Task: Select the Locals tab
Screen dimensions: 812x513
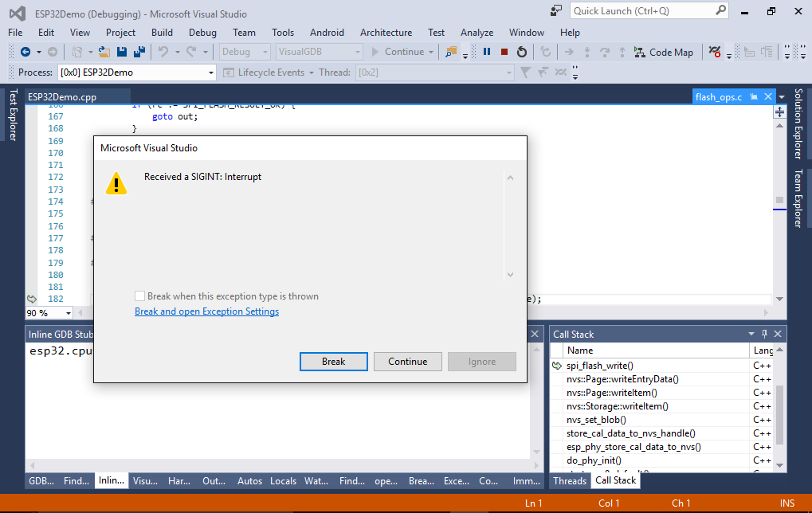Action: [283, 480]
